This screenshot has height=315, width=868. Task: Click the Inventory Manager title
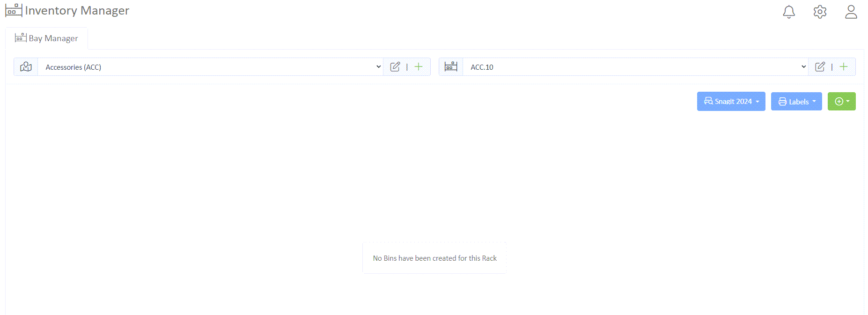coord(77,10)
